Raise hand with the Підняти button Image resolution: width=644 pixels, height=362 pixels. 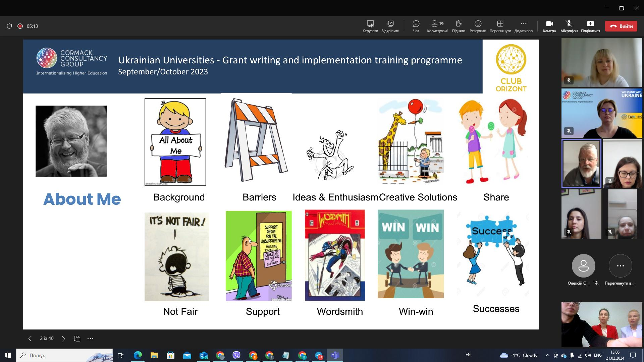[x=459, y=26]
